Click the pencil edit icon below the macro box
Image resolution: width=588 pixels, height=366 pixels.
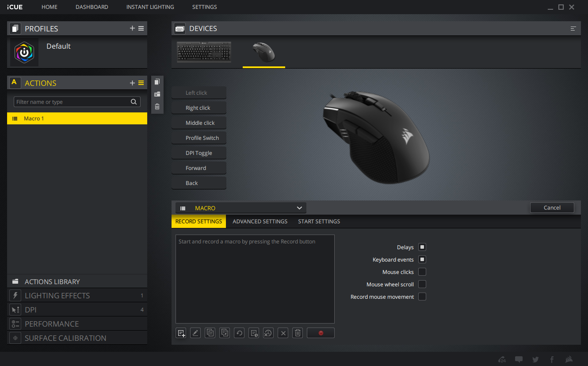click(195, 333)
